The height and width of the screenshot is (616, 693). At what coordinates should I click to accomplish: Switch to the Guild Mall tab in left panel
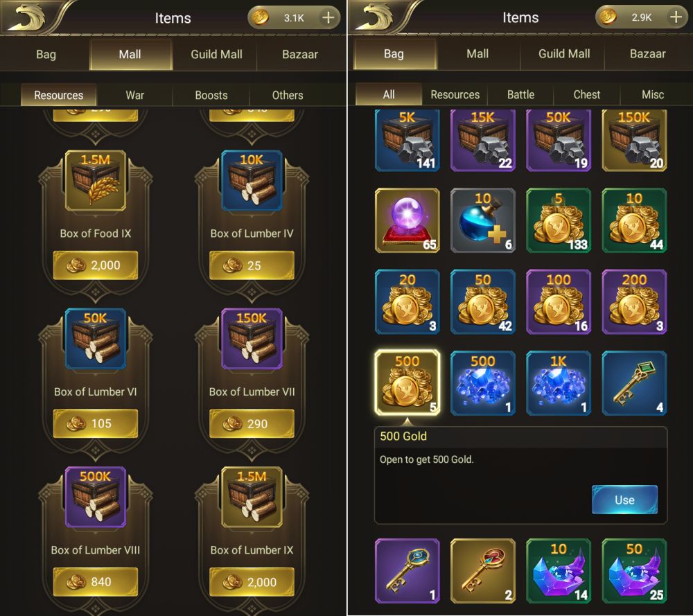click(216, 54)
